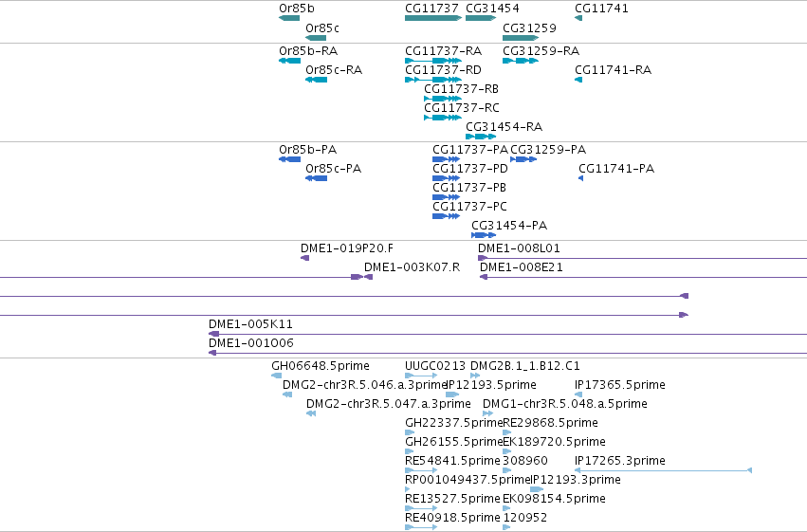Click the Or85b-RA transcript label
The width and height of the screenshot is (807, 532).
point(308,51)
